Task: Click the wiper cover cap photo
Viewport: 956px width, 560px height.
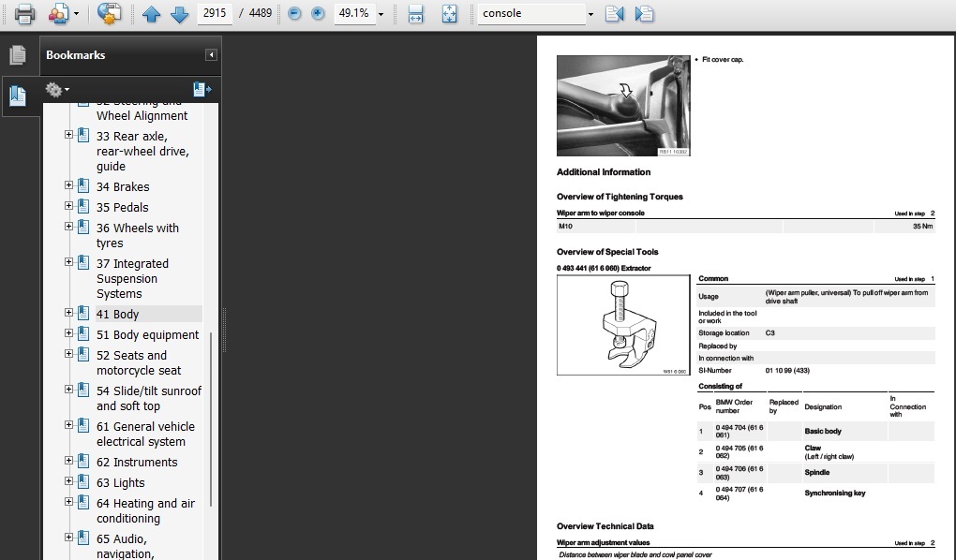Action: coord(623,106)
